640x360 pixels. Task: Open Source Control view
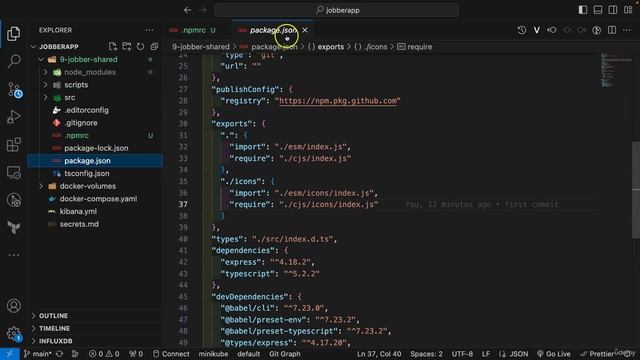coord(14,90)
